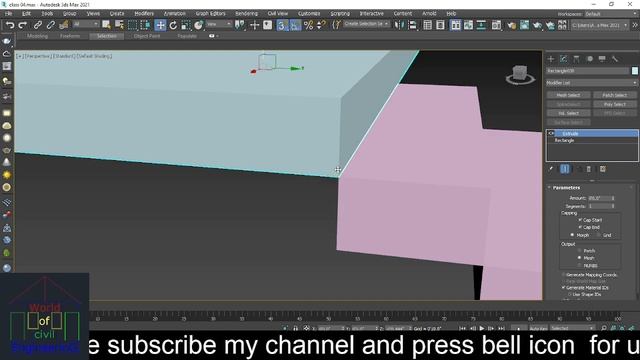The height and width of the screenshot is (360, 640).
Task: Click the Poly Select modifier button
Action: pyautogui.click(x=614, y=104)
